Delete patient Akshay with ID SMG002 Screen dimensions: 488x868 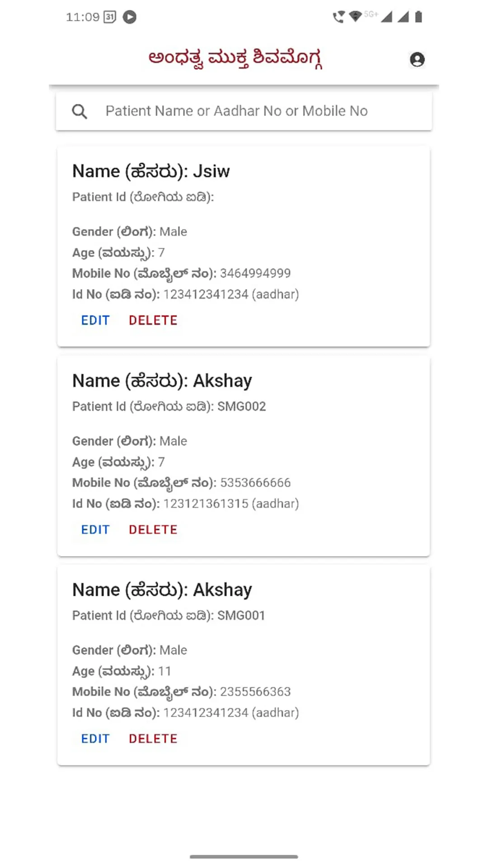click(x=153, y=530)
